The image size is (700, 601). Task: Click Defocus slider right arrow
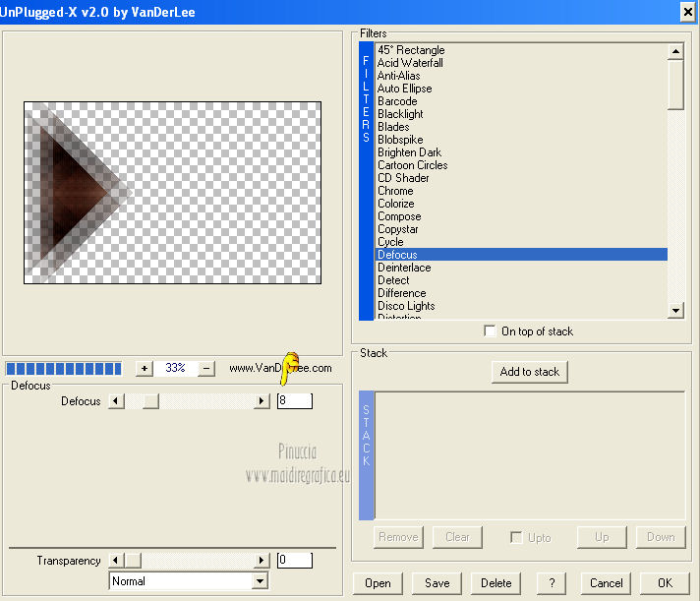pos(262,401)
